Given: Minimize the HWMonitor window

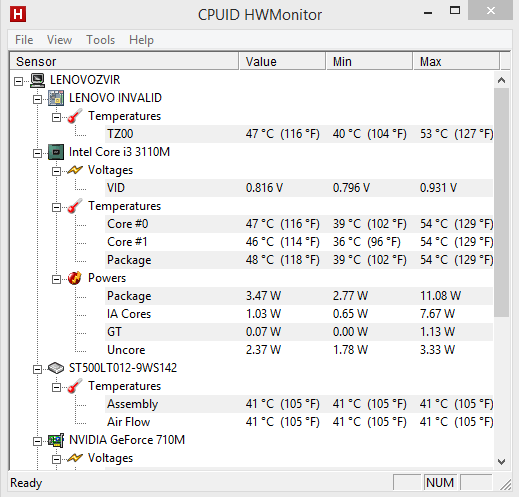Looking at the screenshot, I should (x=428, y=13).
